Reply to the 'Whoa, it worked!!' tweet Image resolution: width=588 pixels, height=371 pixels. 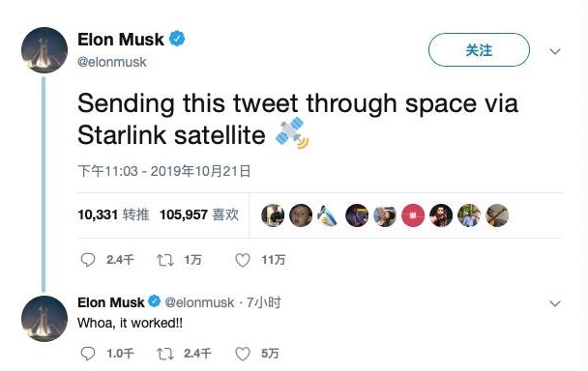click(88, 354)
